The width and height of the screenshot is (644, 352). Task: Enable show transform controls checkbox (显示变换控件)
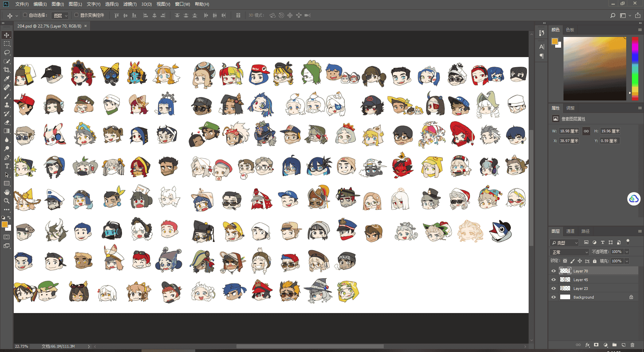[76, 15]
